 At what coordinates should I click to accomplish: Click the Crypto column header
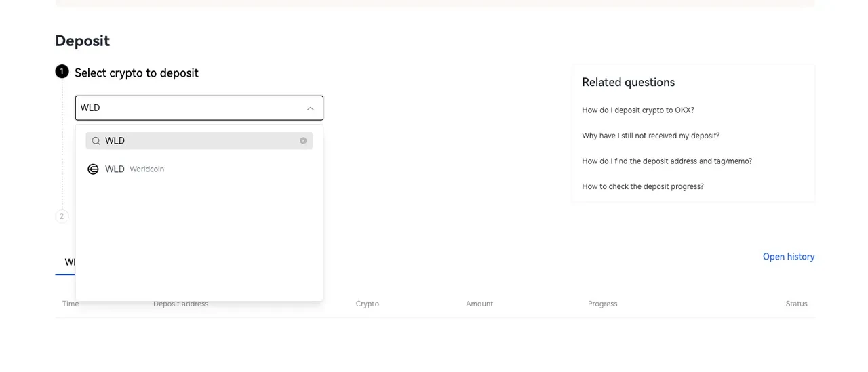pyautogui.click(x=368, y=304)
